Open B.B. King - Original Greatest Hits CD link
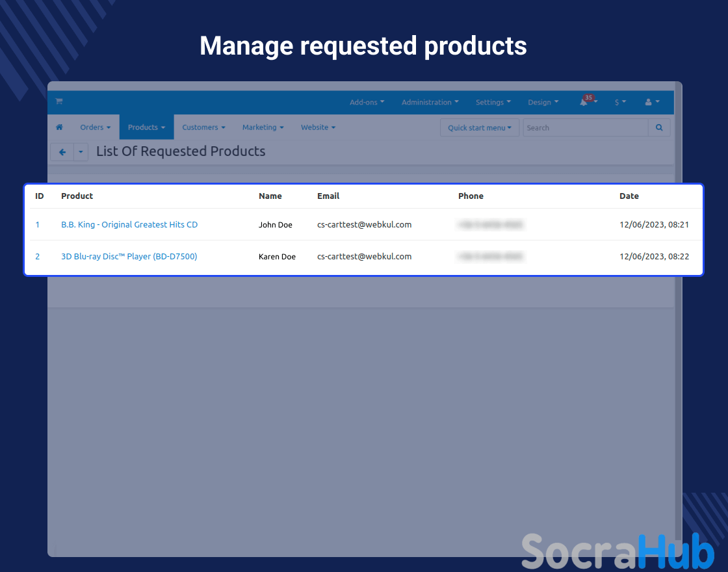This screenshot has width=728, height=572. [129, 225]
